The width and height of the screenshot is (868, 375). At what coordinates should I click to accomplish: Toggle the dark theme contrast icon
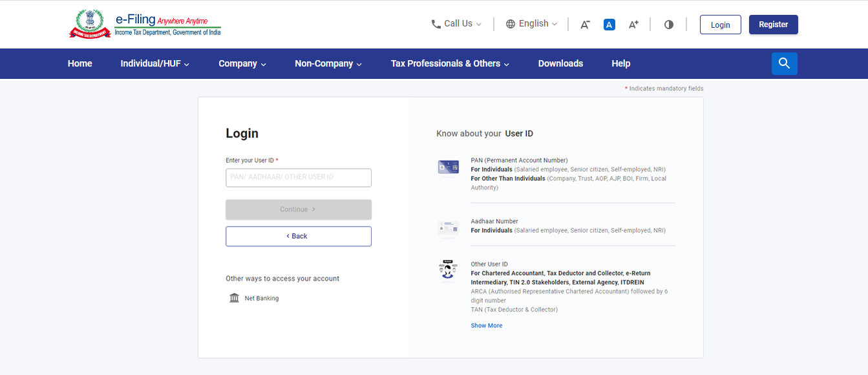(668, 24)
